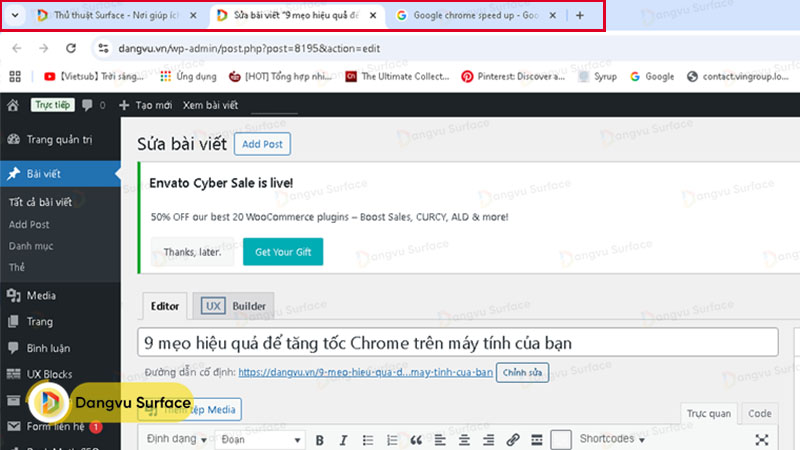Switch to the UX Builder tab

click(234, 306)
